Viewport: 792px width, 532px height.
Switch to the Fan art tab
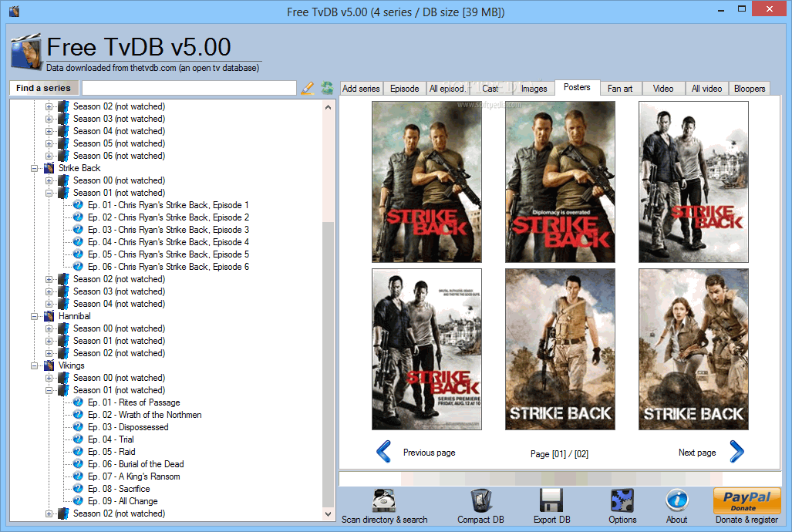tap(620, 89)
